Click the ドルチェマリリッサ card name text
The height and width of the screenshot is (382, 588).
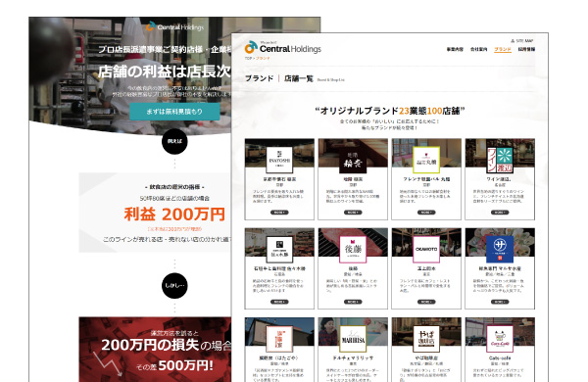[x=353, y=358]
